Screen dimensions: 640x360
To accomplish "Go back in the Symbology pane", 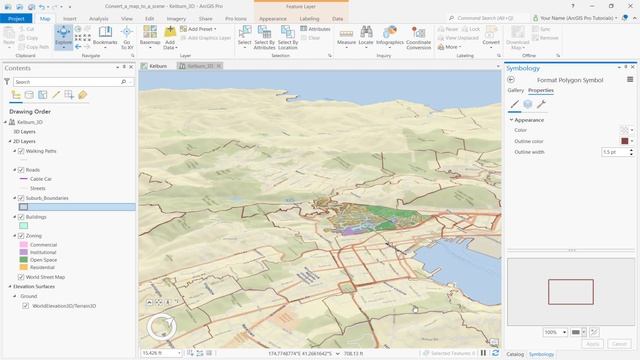I will coord(511,80).
